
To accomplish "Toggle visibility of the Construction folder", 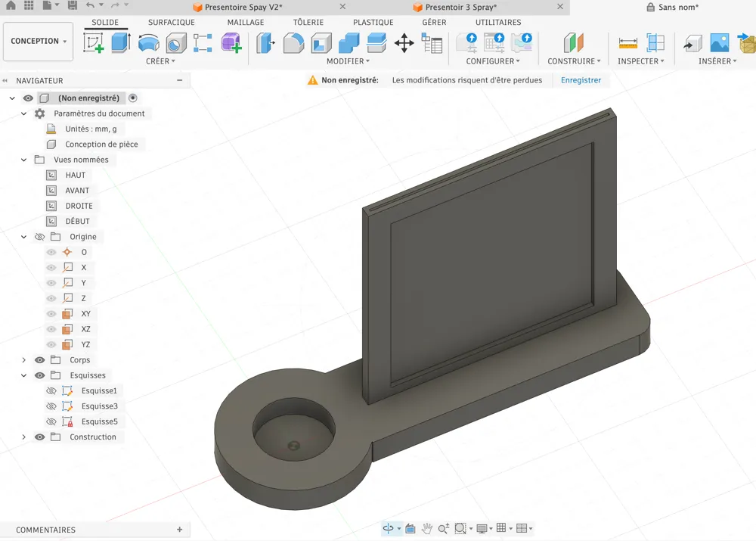I will 39,437.
